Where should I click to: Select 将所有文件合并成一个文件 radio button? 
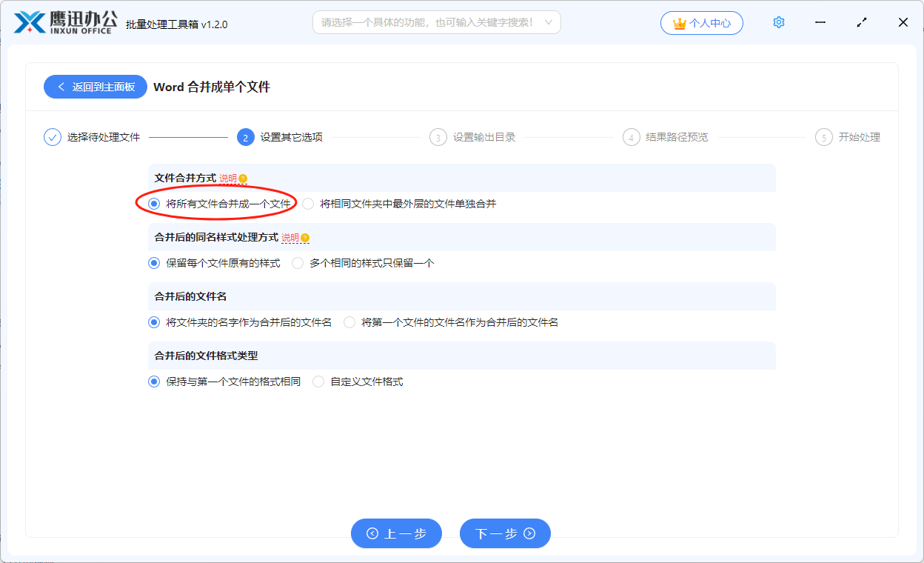[x=154, y=204]
